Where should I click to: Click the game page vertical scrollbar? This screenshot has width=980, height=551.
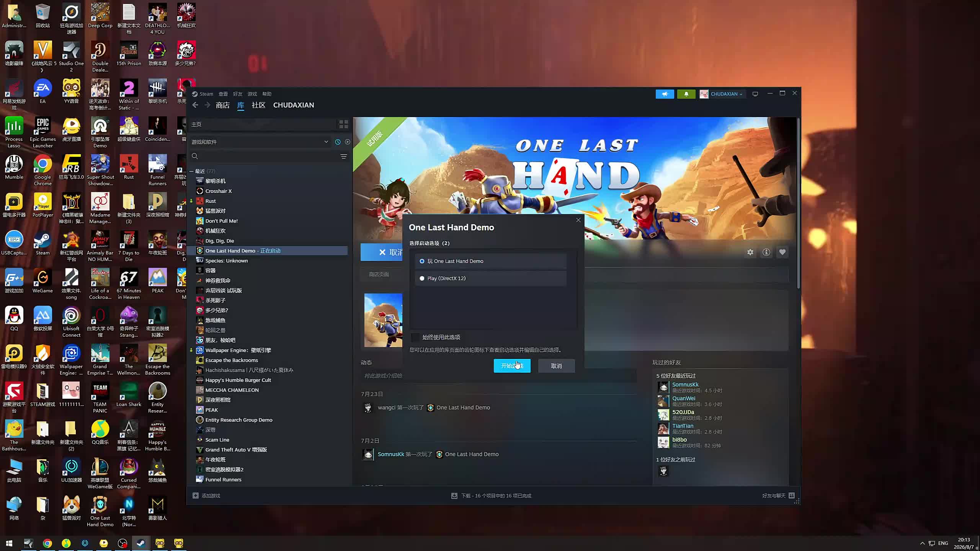[x=798, y=203]
